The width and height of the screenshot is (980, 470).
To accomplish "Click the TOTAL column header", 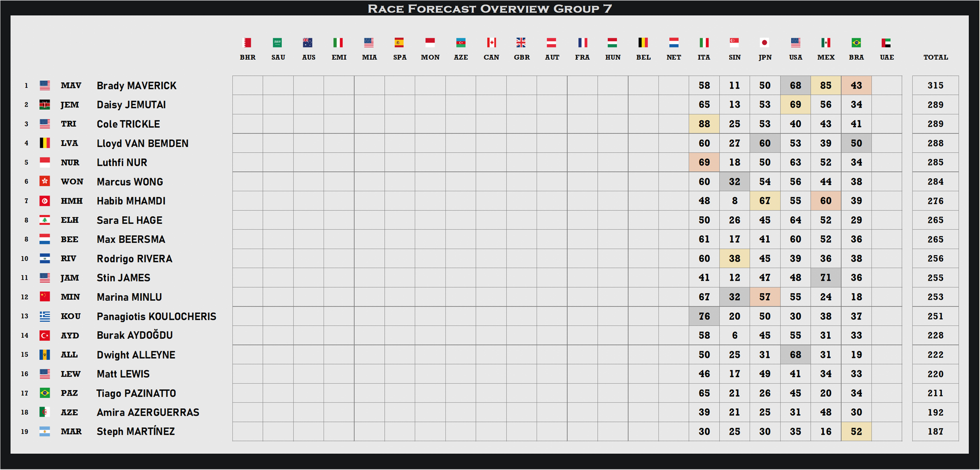I will 935,57.
